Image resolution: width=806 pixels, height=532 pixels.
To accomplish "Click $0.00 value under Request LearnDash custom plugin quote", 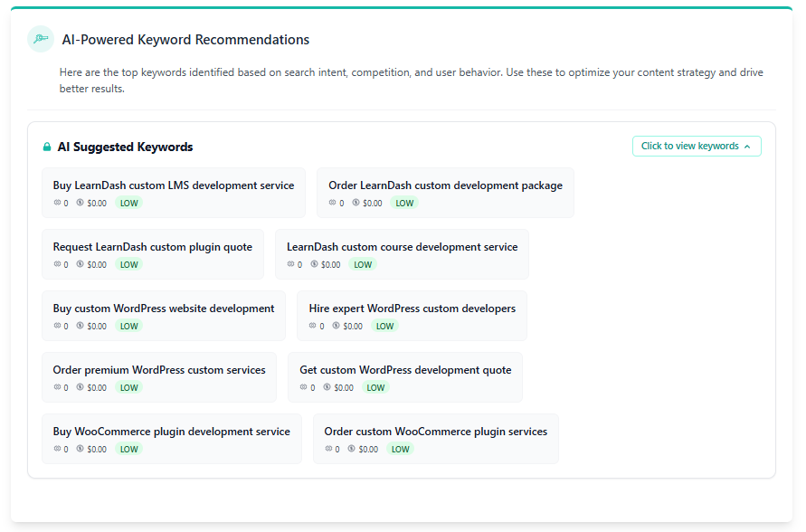I will 97,265.
